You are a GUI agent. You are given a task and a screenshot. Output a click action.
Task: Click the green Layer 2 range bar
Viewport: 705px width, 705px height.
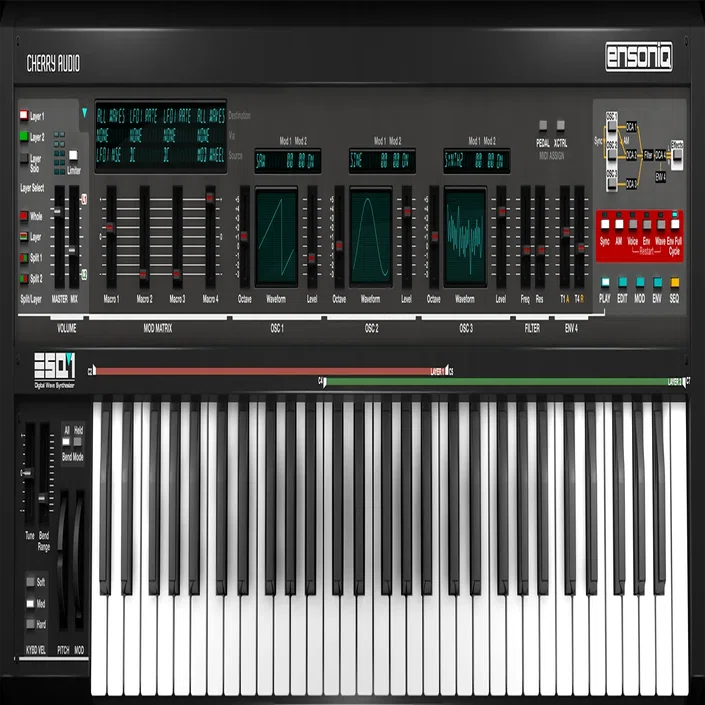pos(504,382)
